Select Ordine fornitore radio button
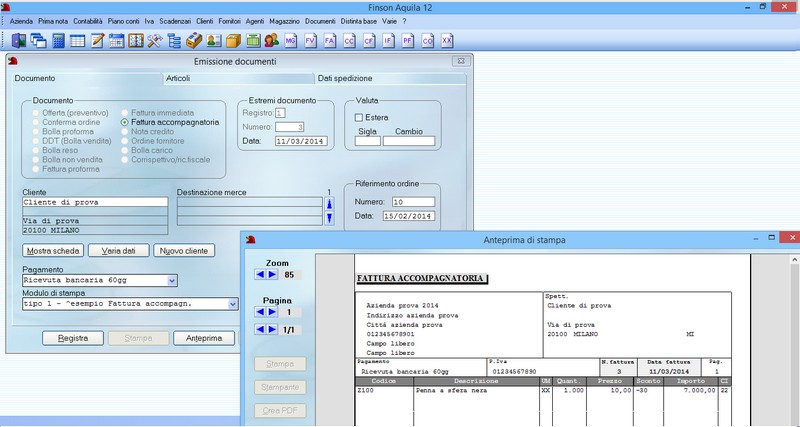Viewport: 800px width, 427px height. (x=124, y=141)
